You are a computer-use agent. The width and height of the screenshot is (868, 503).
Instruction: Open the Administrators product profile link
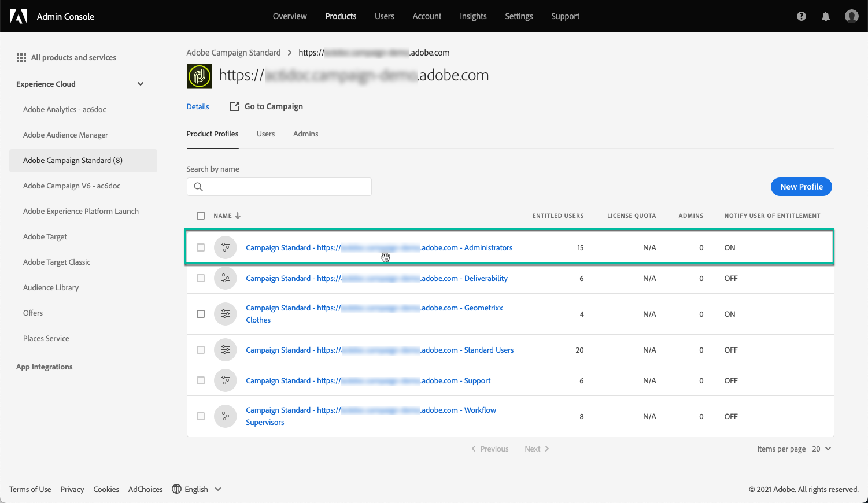[x=379, y=247]
